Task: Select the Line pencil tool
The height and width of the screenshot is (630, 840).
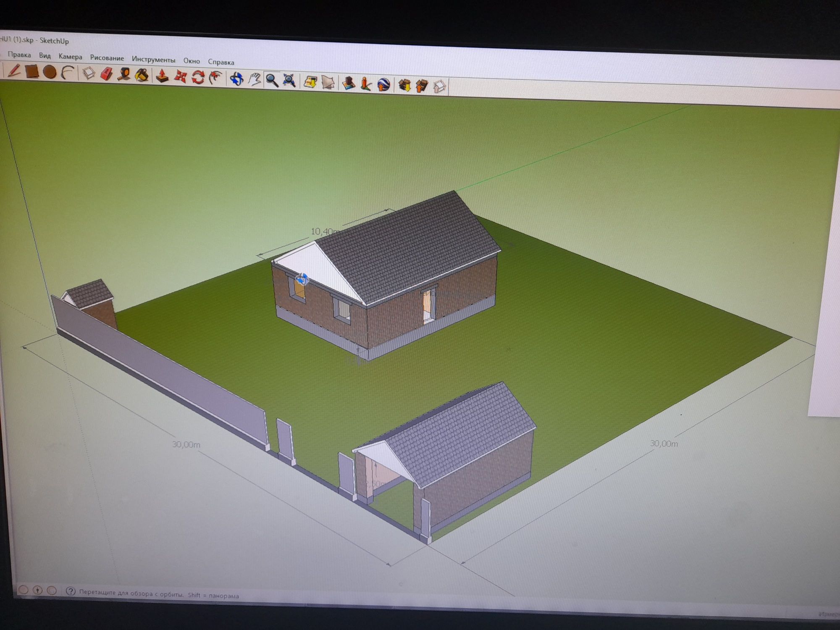Action: click(14, 71)
